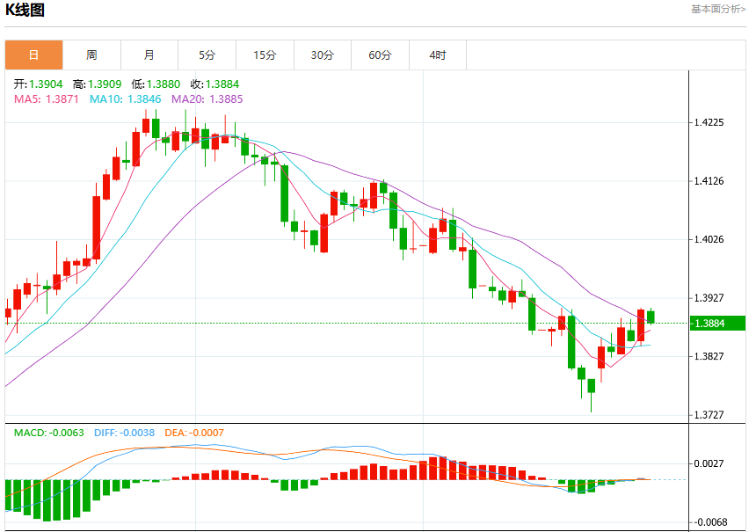756x532 pixels.
Task: Click the K线图 chart title
Action: [x=25, y=10]
